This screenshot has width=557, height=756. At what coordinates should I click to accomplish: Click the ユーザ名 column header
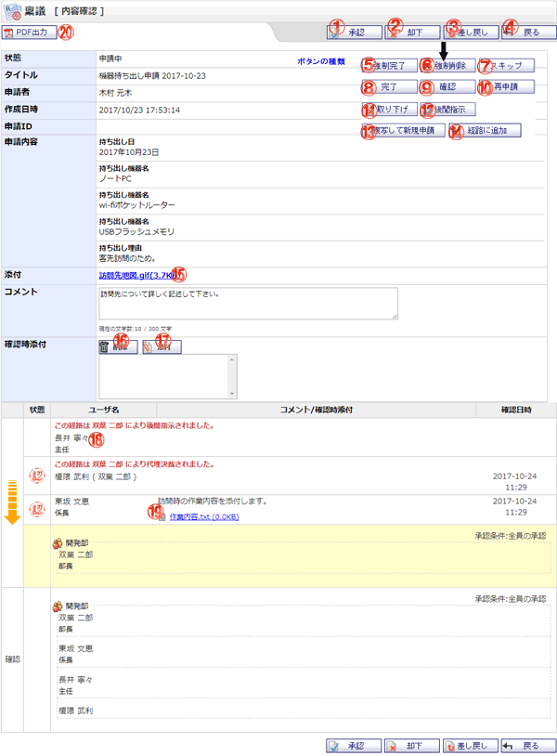(x=104, y=410)
